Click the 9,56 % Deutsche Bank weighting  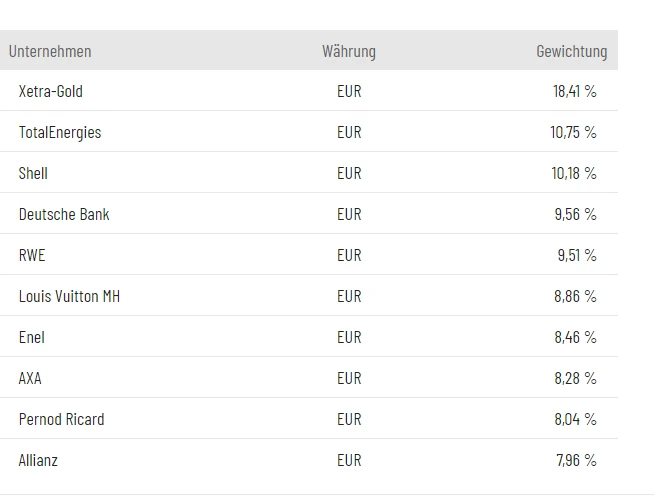[575, 214]
